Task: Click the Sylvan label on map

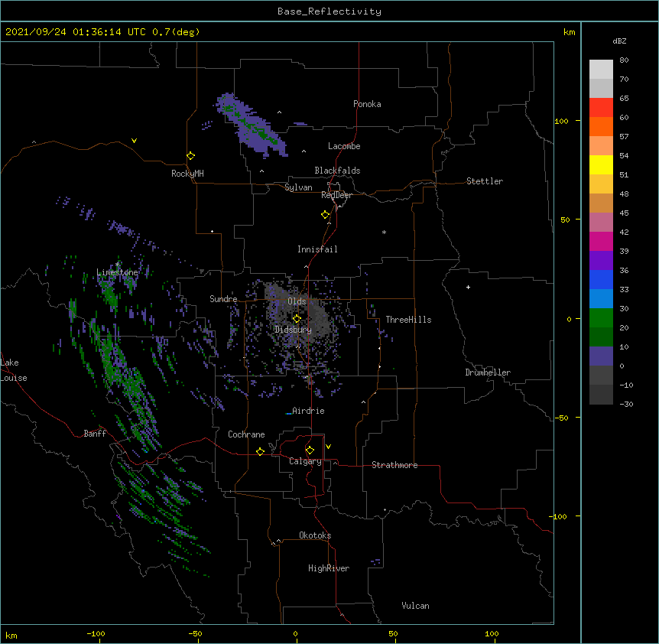Action: click(x=298, y=187)
